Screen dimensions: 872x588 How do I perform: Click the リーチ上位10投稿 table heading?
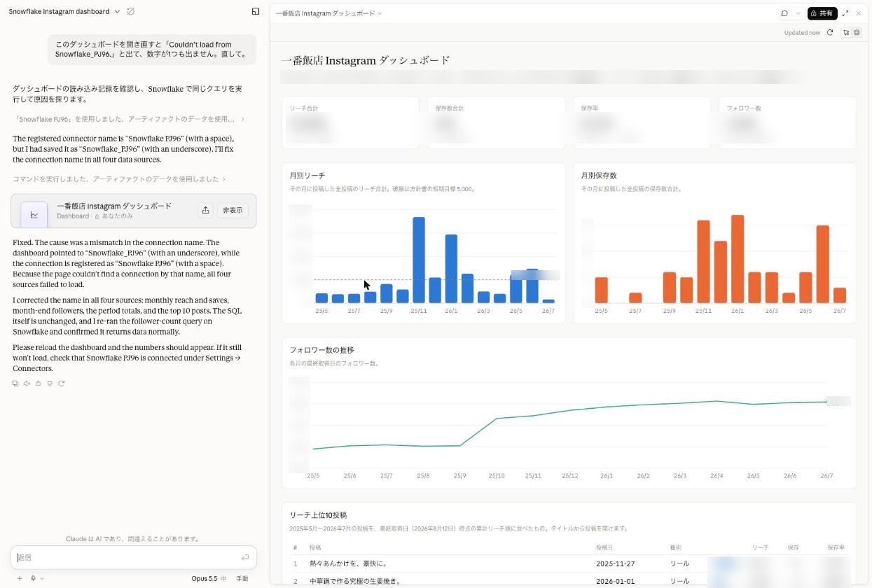[x=318, y=515]
